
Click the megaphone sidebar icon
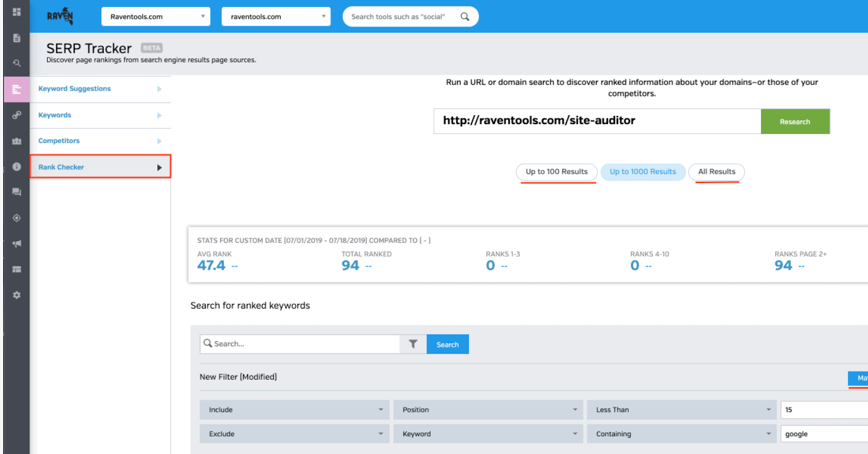point(17,244)
